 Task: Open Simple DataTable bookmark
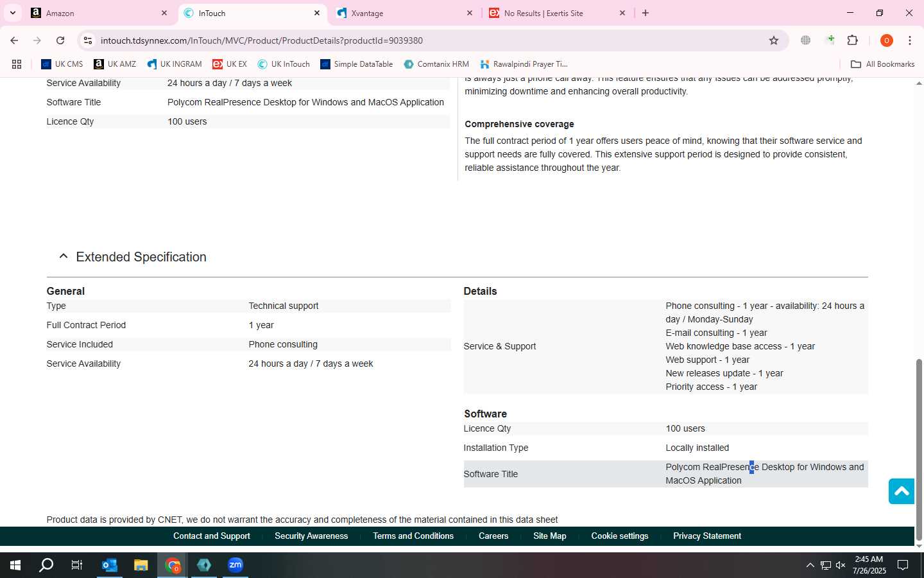point(357,64)
